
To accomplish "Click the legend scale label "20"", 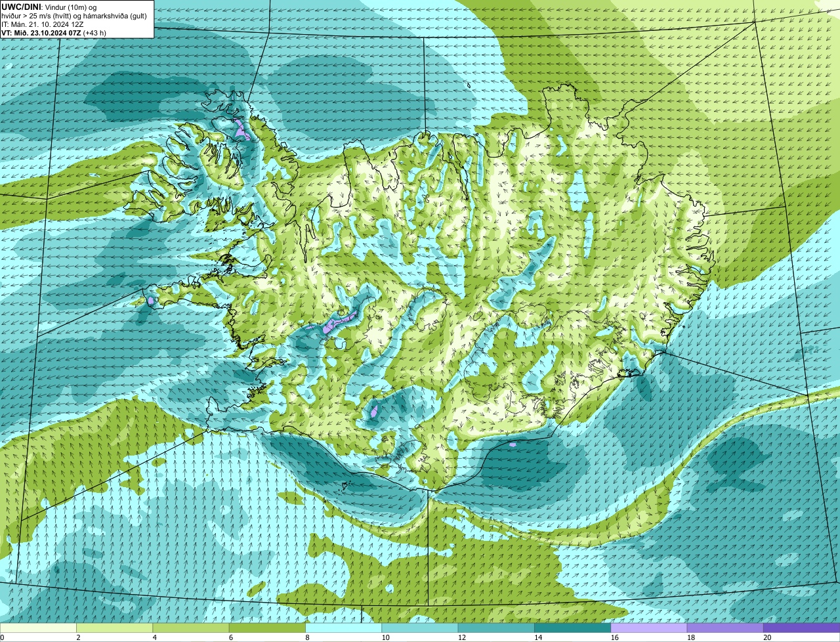I will coord(767,637).
